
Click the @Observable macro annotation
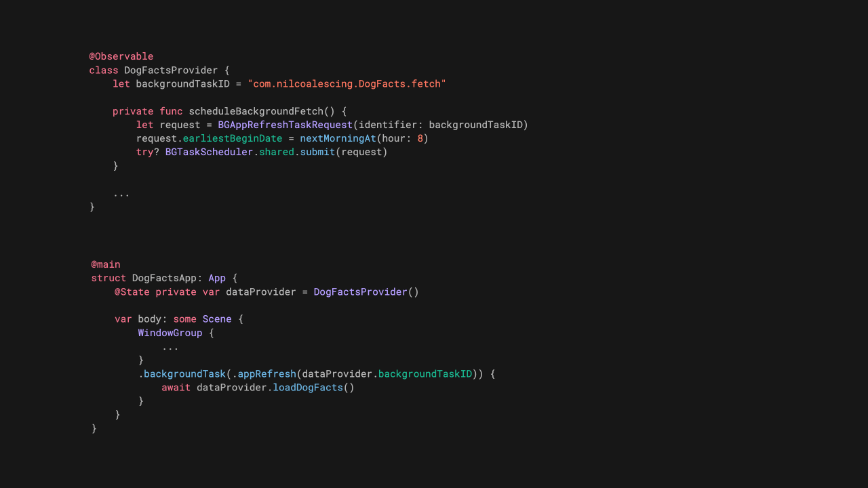[121, 56]
